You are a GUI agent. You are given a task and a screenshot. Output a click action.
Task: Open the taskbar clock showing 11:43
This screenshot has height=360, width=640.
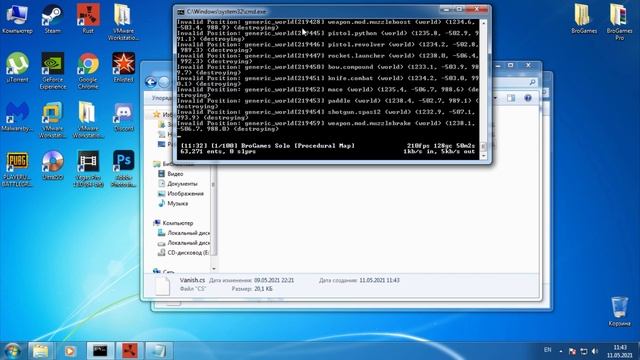tap(620, 351)
